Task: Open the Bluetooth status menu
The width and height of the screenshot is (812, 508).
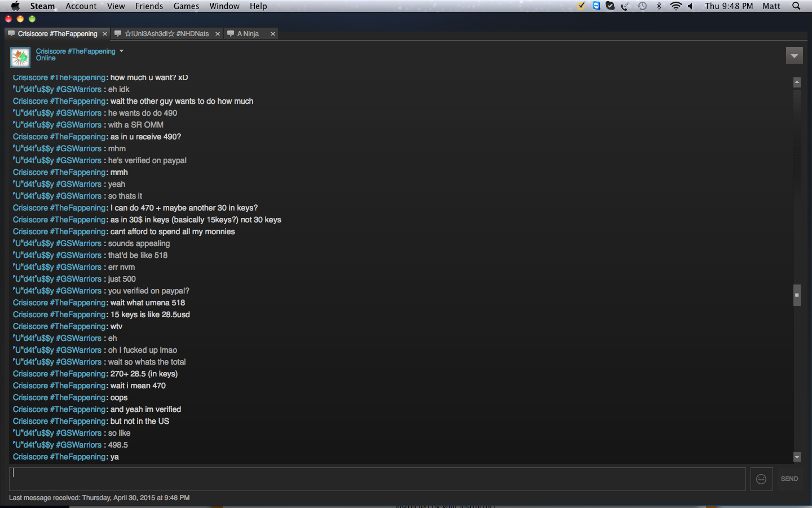Action: click(x=659, y=6)
